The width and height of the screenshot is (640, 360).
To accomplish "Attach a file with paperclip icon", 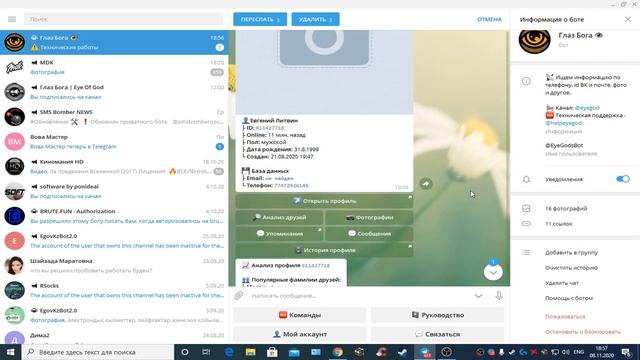I will 239,295.
